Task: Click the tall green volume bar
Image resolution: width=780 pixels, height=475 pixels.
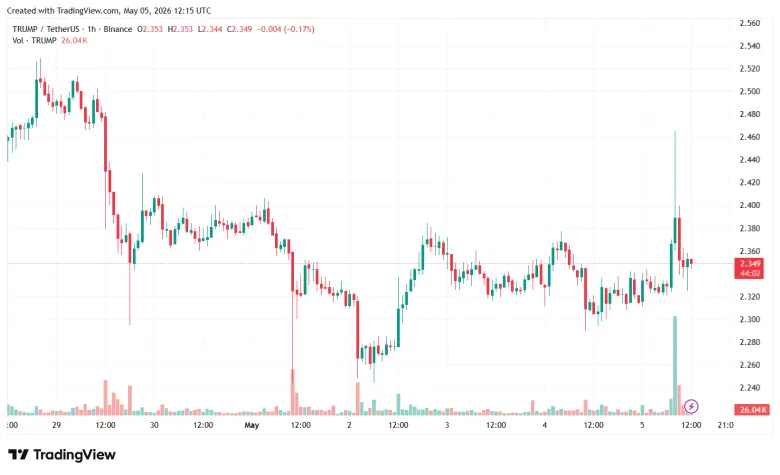Action: 675,366
